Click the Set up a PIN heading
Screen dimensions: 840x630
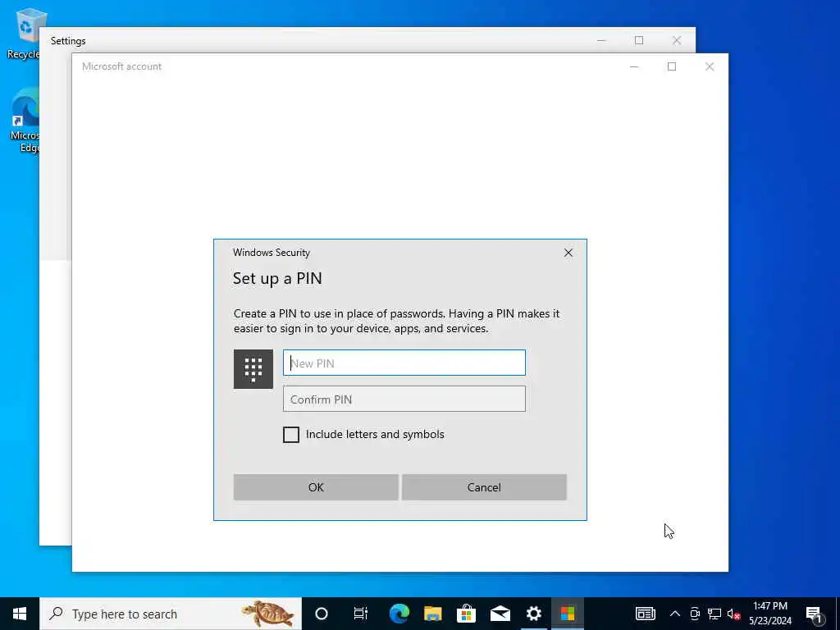277,279
